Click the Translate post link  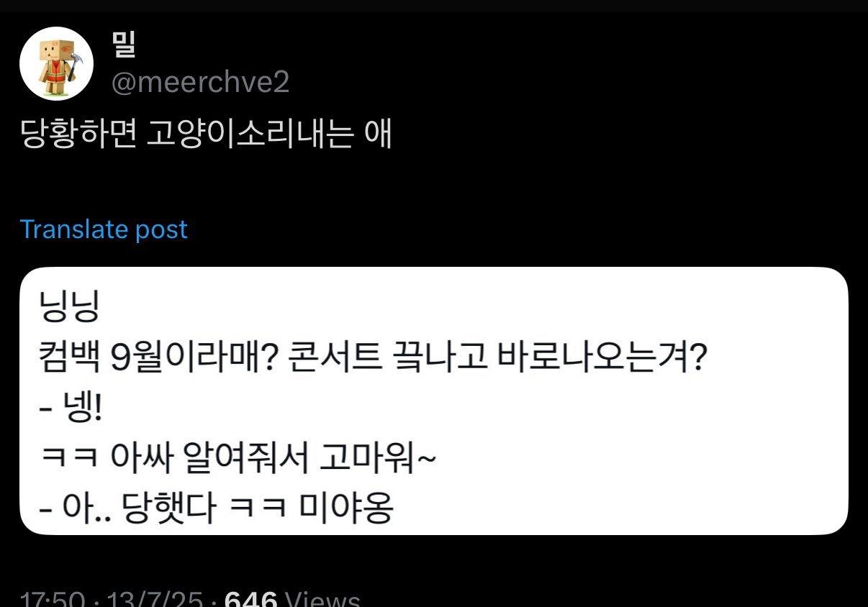click(x=104, y=229)
